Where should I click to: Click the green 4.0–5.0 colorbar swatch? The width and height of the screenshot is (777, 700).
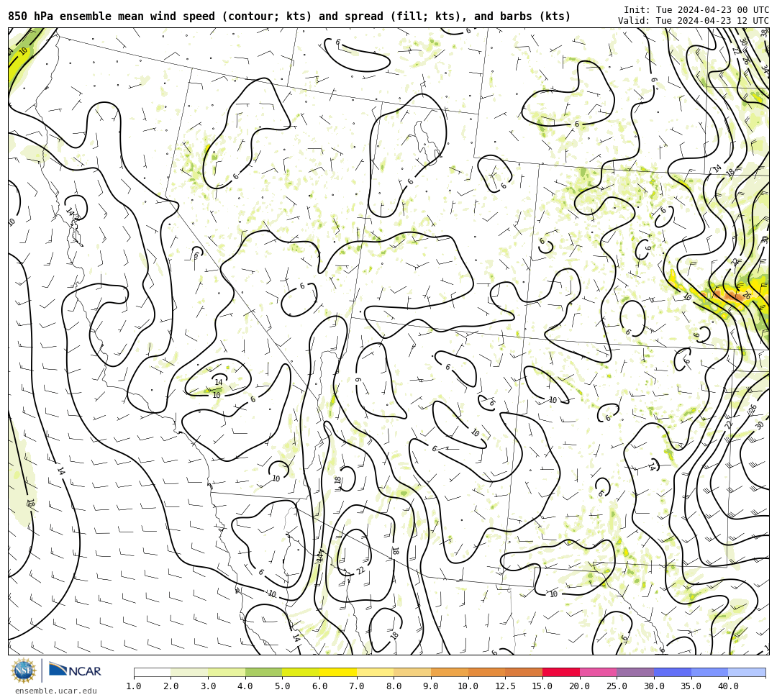[263, 672]
